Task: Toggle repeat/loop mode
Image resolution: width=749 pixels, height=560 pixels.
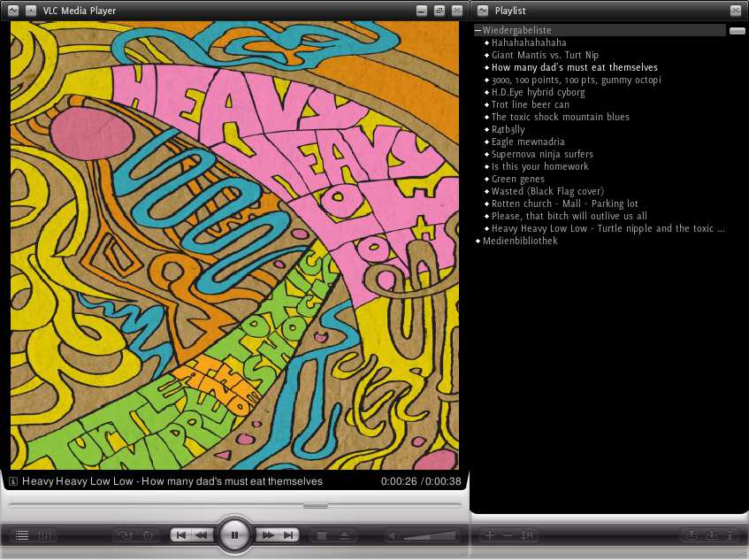Action: click(x=126, y=535)
